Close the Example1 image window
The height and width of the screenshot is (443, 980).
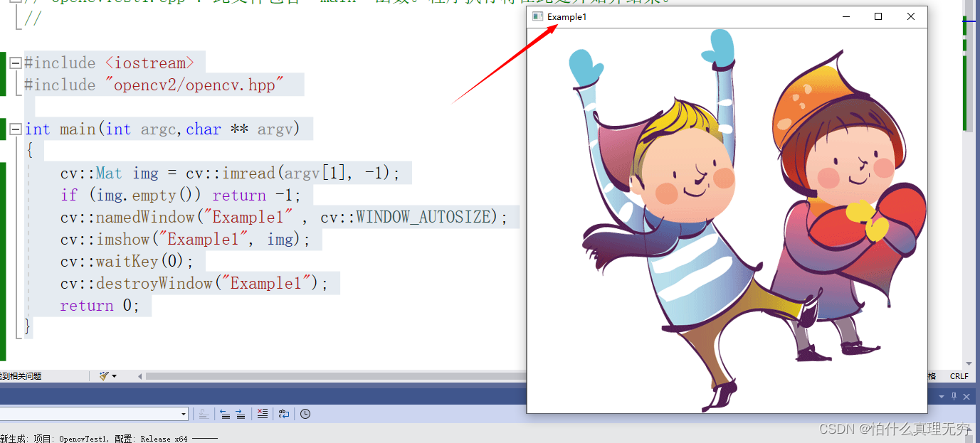click(x=911, y=16)
